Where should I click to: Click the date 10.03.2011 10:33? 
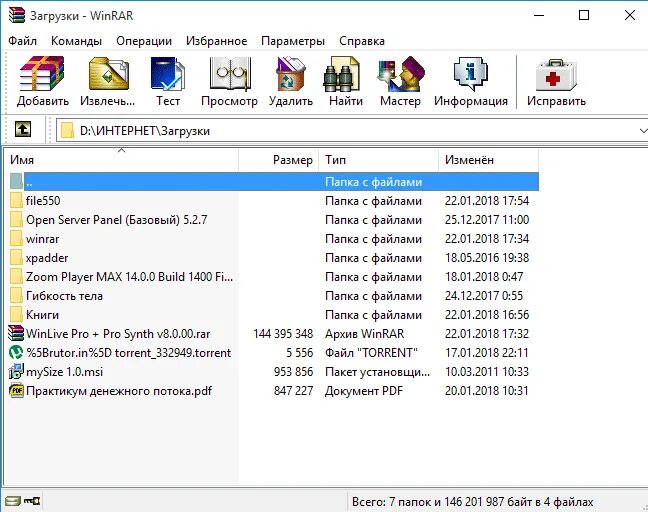tap(487, 371)
